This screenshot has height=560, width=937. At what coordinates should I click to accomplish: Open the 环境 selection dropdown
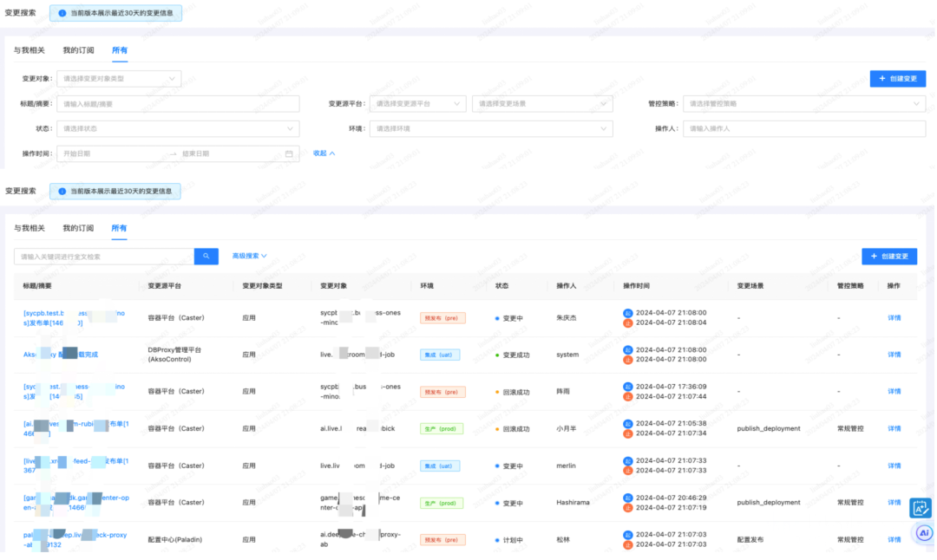point(491,129)
